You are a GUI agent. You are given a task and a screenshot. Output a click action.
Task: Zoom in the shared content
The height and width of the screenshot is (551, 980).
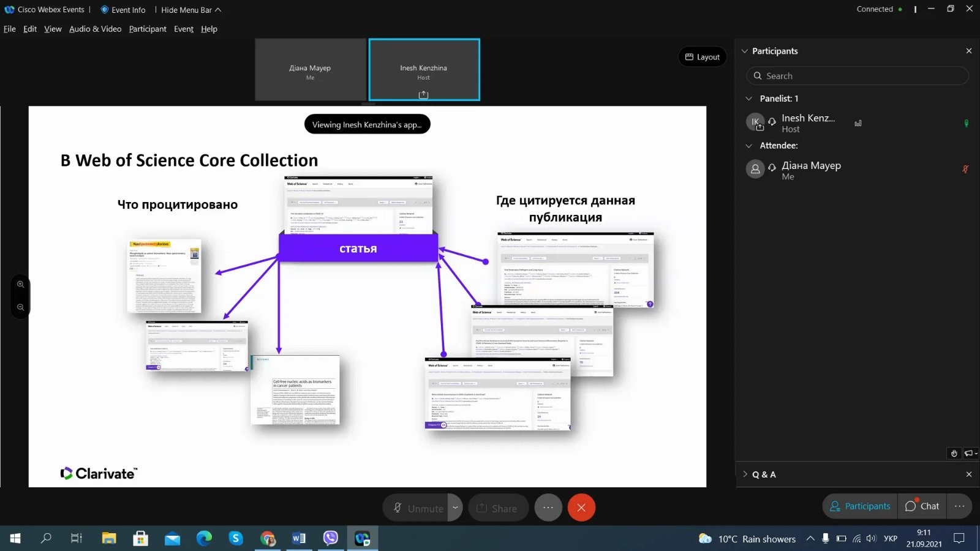pyautogui.click(x=20, y=284)
